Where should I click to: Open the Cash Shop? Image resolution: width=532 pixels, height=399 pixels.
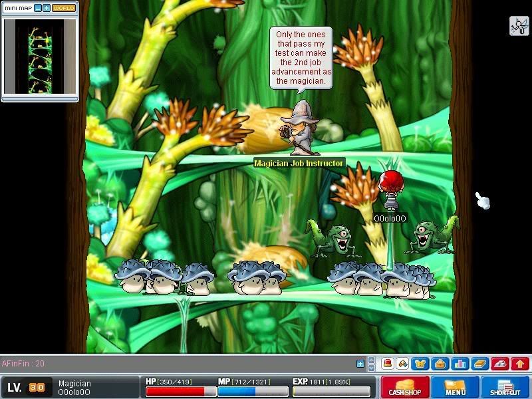click(405, 387)
